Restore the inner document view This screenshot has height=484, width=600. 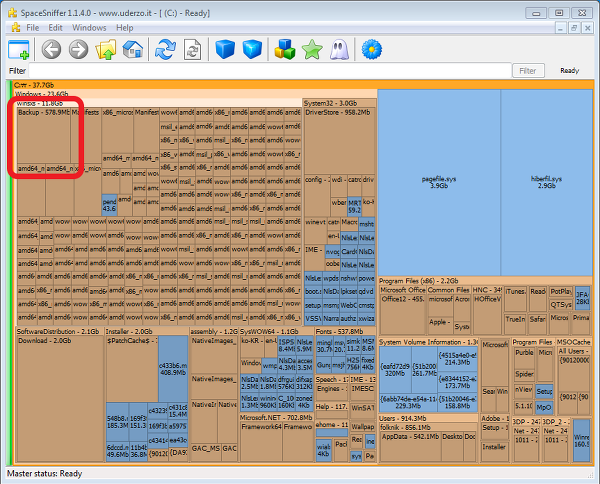pyautogui.click(x=574, y=28)
